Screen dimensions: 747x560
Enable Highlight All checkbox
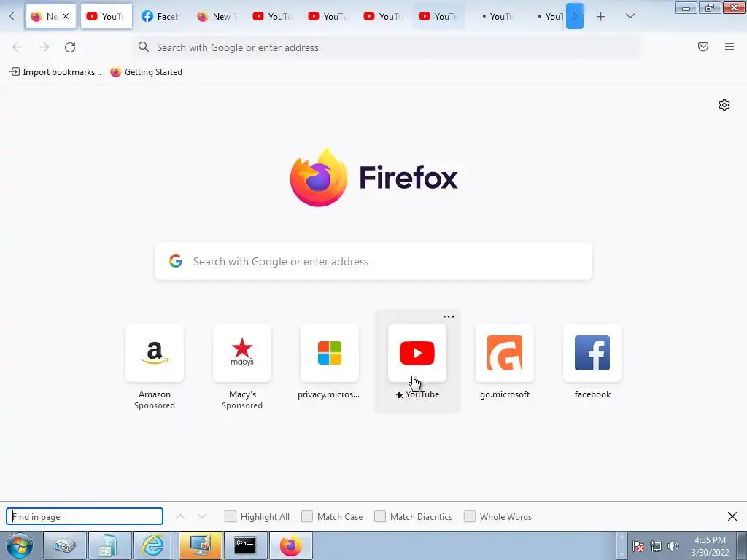(x=230, y=517)
